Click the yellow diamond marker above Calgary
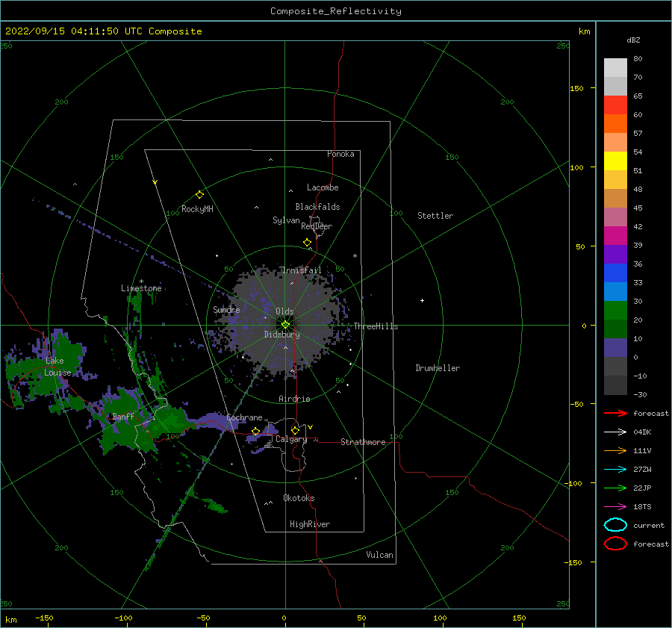The width and height of the screenshot is (672, 628). (x=295, y=430)
